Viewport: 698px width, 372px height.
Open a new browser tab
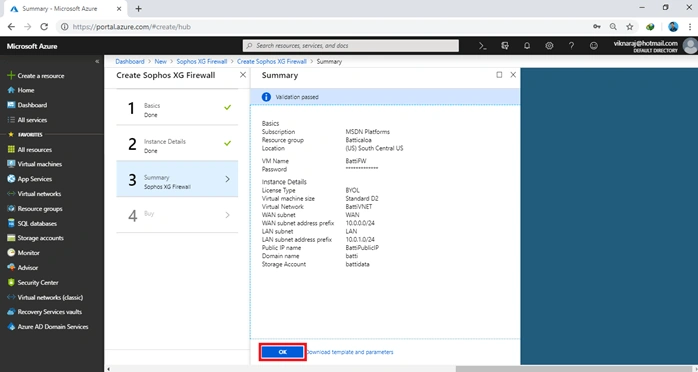point(138,8)
